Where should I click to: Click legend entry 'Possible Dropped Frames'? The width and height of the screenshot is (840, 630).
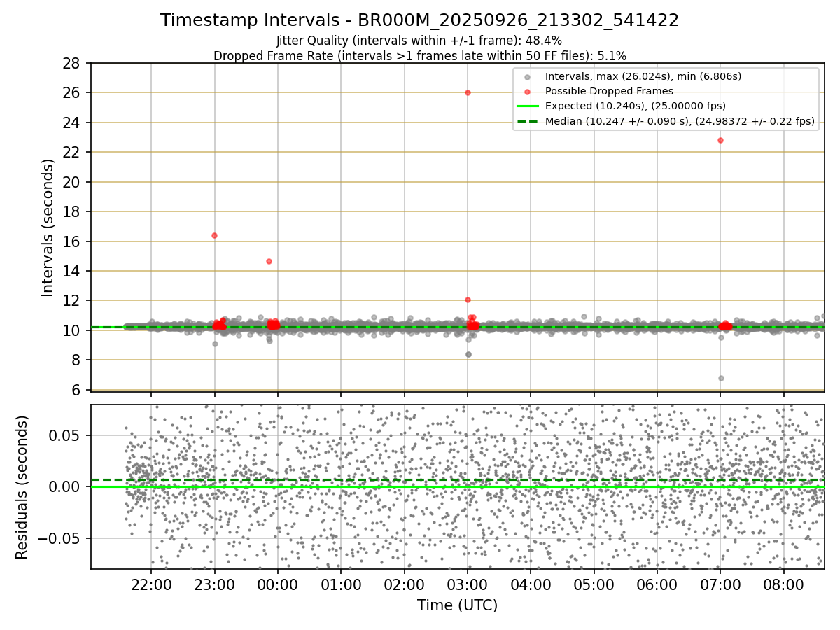609,91
